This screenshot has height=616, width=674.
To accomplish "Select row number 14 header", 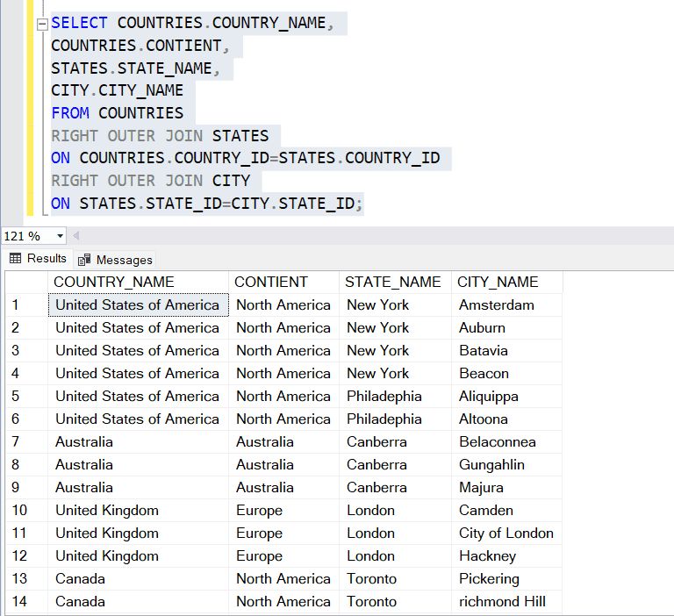I will pos(26,601).
